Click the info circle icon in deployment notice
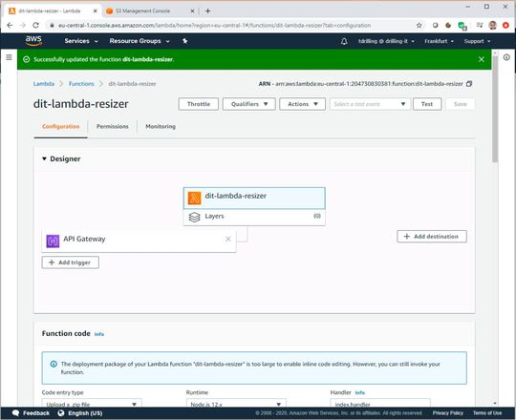This screenshot has width=516, height=420. (54, 364)
